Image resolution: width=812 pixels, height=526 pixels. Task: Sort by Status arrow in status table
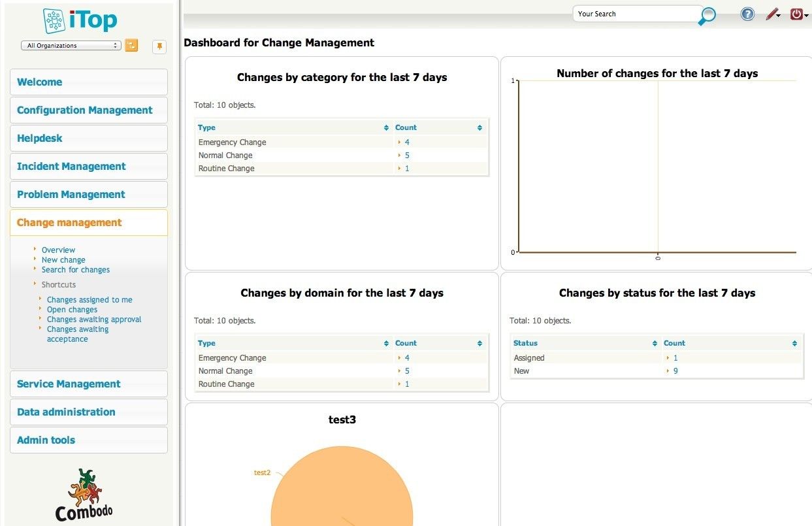(x=655, y=344)
